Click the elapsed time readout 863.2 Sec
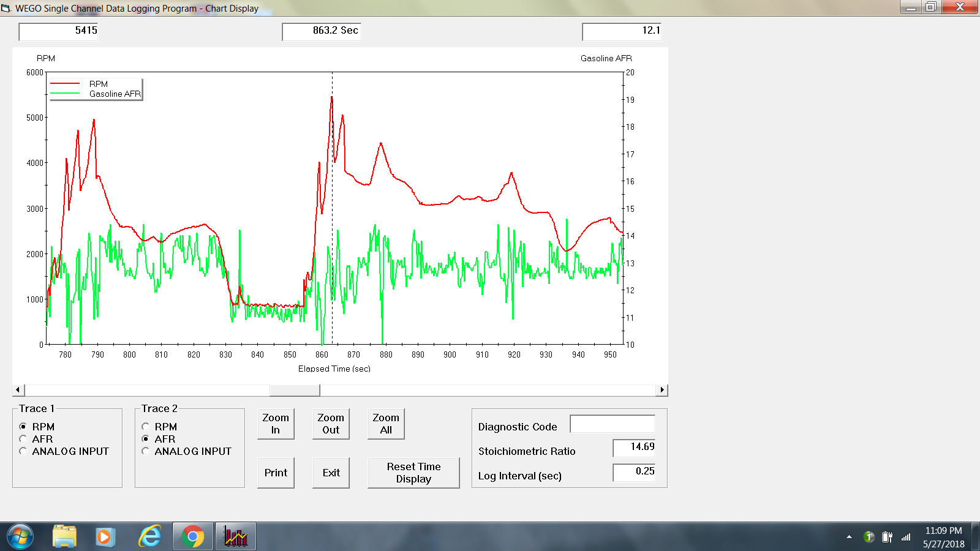This screenshot has width=980, height=551. click(x=322, y=31)
